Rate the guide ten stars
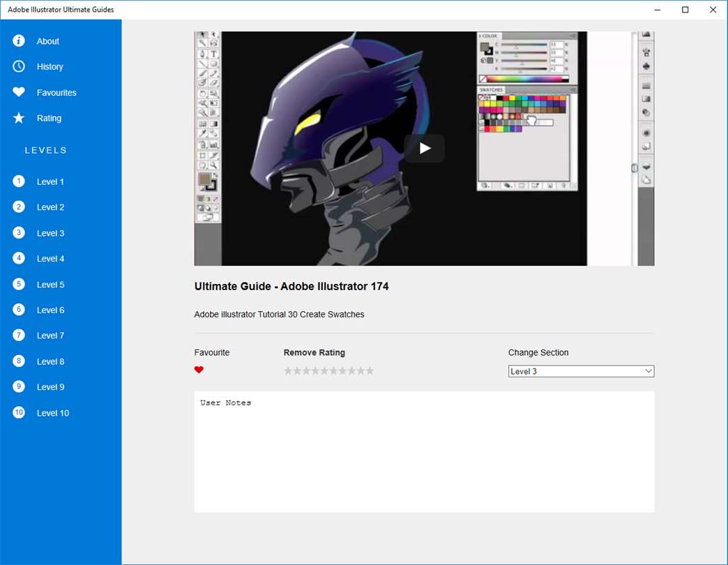728x565 pixels. pyautogui.click(x=370, y=370)
